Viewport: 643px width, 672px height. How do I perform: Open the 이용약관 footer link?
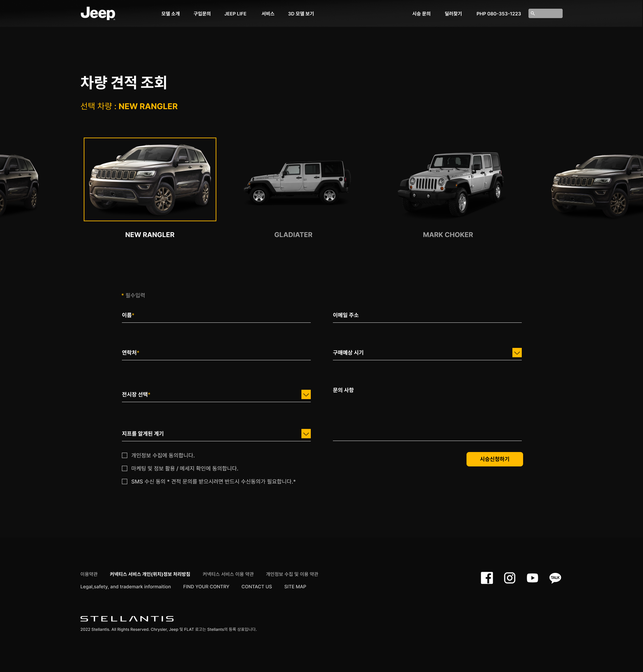coord(89,574)
